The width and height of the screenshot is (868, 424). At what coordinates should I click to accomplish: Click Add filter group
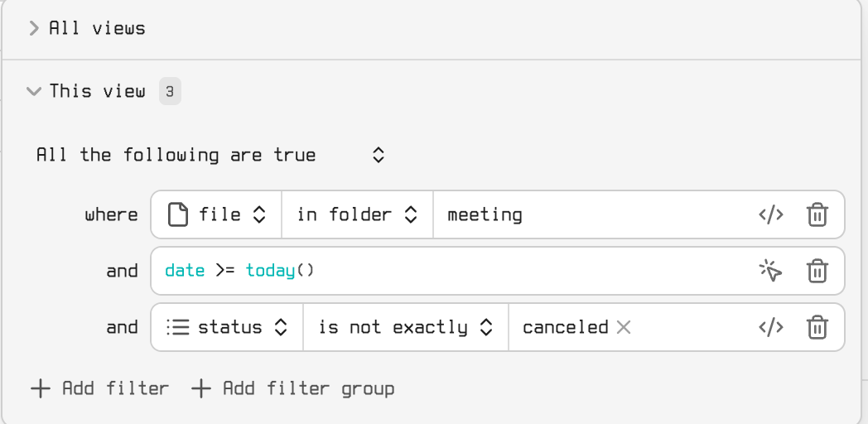(x=292, y=388)
